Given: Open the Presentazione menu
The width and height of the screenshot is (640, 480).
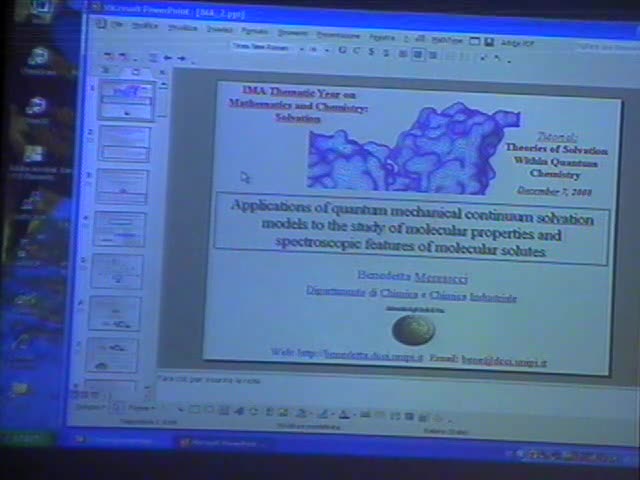Looking at the screenshot, I should coord(338,35).
